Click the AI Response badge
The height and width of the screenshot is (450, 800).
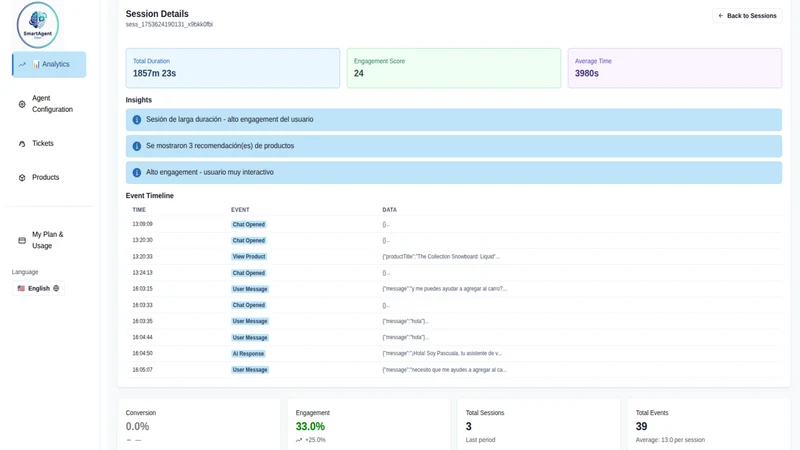(x=248, y=354)
